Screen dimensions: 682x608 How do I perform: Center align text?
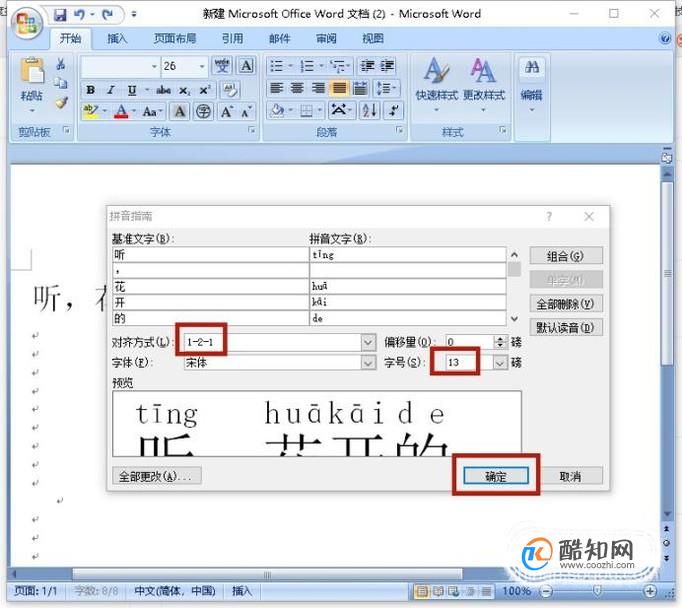tap(298, 89)
